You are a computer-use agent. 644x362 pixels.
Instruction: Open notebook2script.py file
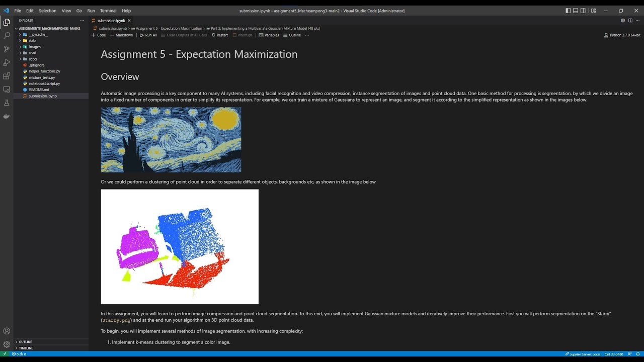[44, 83]
